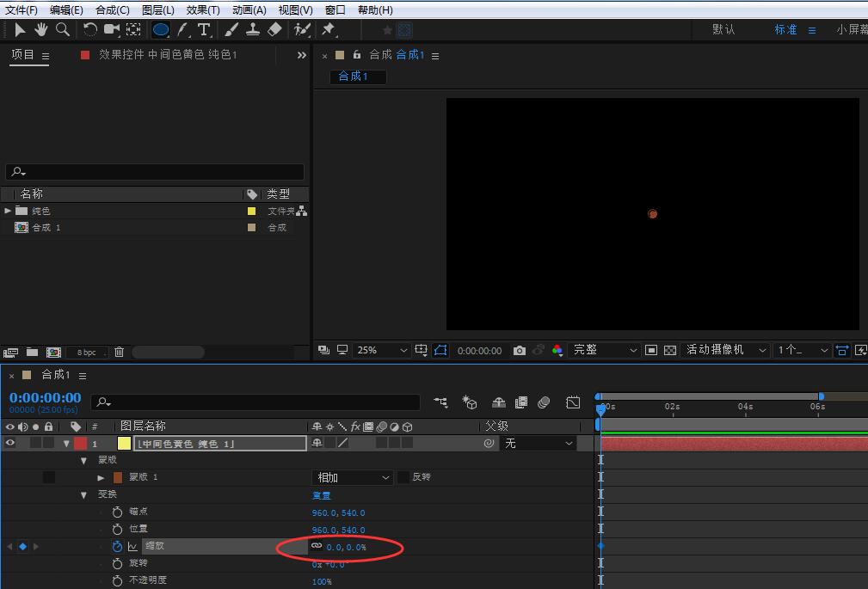Image resolution: width=868 pixels, height=589 pixels.
Task: Click the viewer snapshot camera icon
Action: pyautogui.click(x=519, y=351)
